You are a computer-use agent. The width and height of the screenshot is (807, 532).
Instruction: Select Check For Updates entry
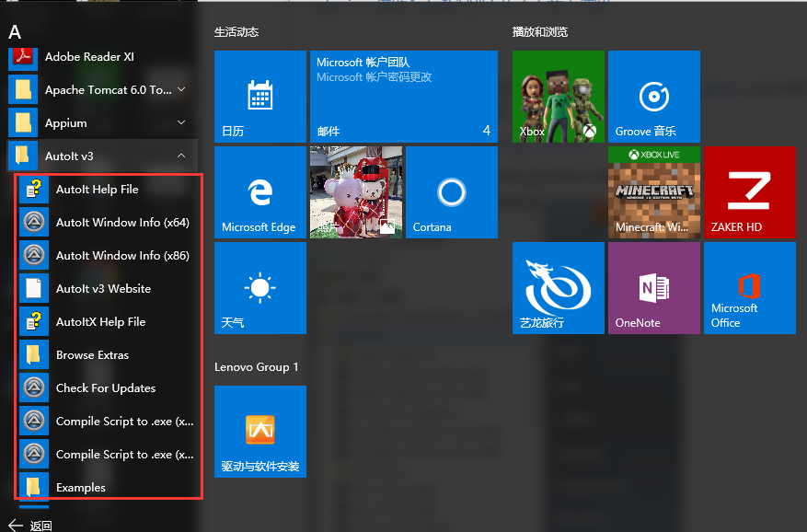point(105,388)
